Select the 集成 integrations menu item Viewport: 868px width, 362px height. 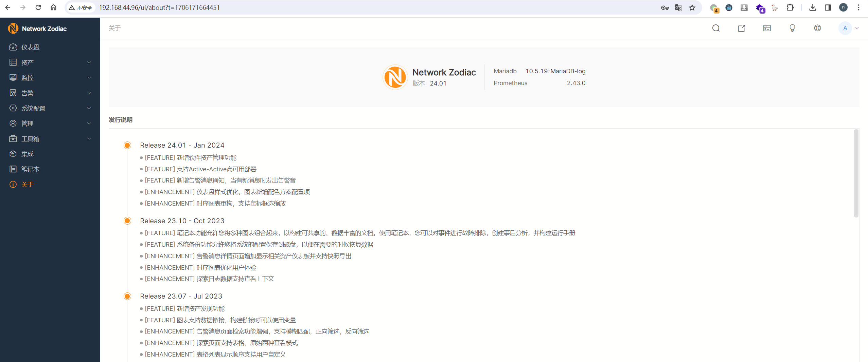tap(27, 154)
